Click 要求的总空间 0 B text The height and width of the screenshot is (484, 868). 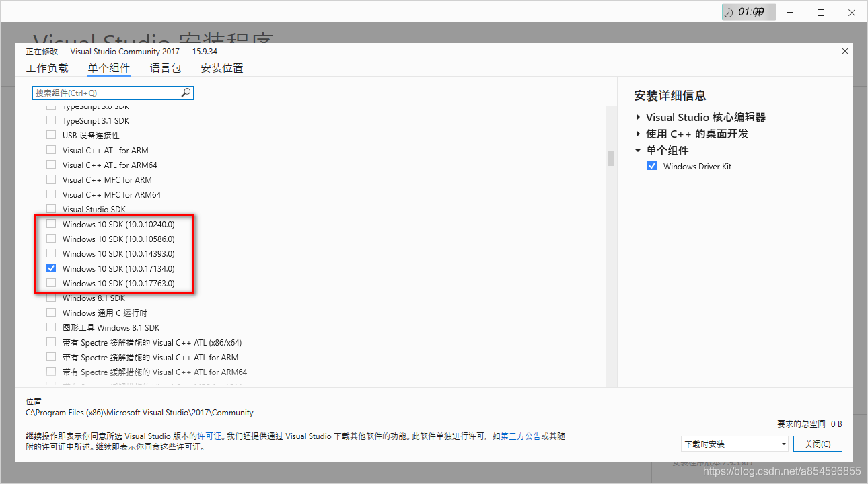click(x=809, y=424)
